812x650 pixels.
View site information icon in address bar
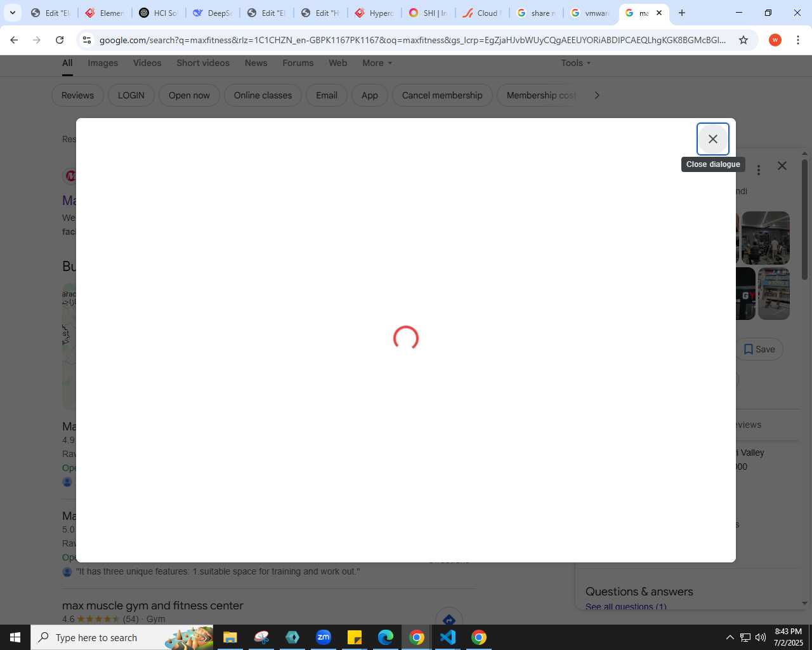tap(87, 40)
